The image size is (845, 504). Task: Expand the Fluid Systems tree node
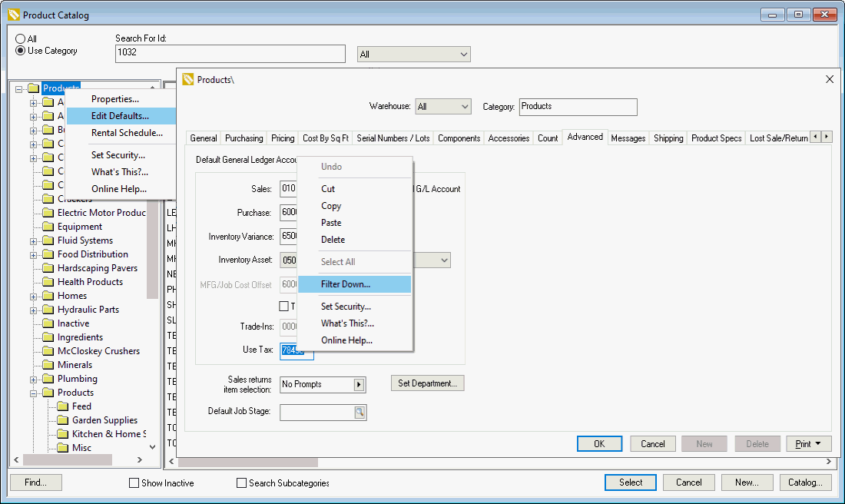click(x=34, y=240)
